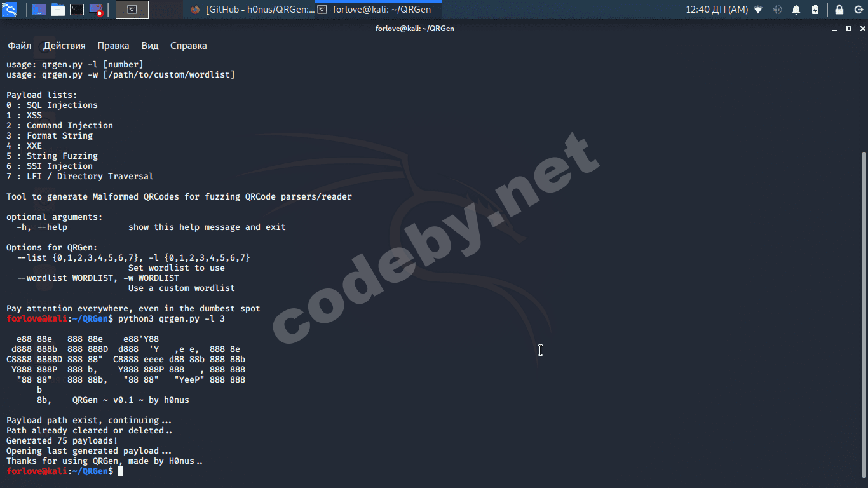Click the line '3 : Format String'
The height and width of the screenshot is (488, 868).
click(x=50, y=136)
